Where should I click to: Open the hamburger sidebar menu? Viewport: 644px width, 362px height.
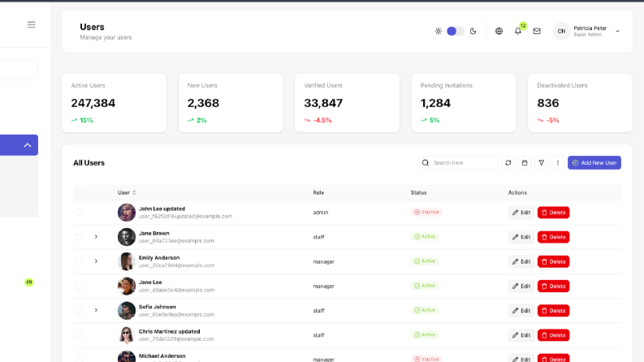(31, 24)
